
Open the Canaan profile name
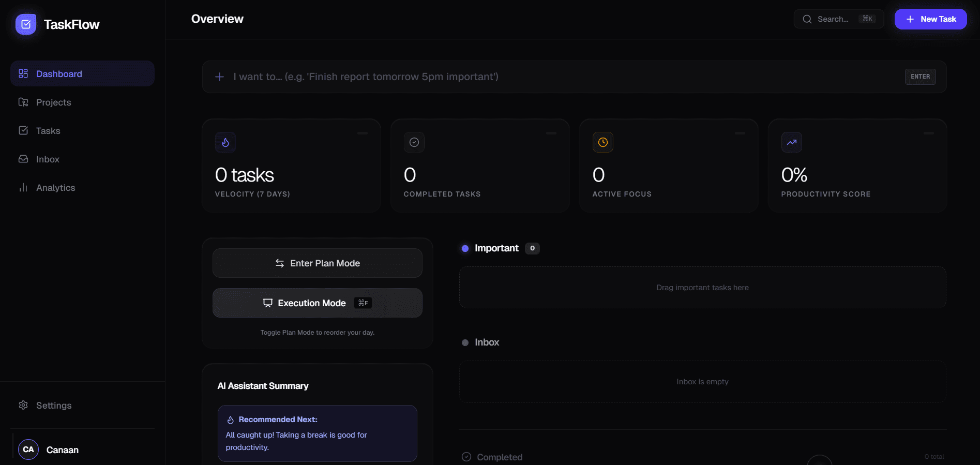tap(63, 450)
